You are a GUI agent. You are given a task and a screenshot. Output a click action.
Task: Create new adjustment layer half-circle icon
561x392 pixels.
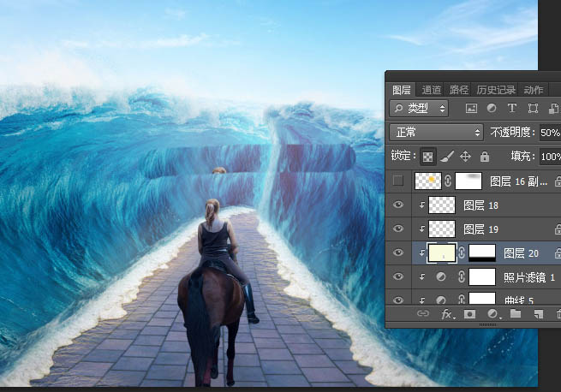(x=493, y=314)
